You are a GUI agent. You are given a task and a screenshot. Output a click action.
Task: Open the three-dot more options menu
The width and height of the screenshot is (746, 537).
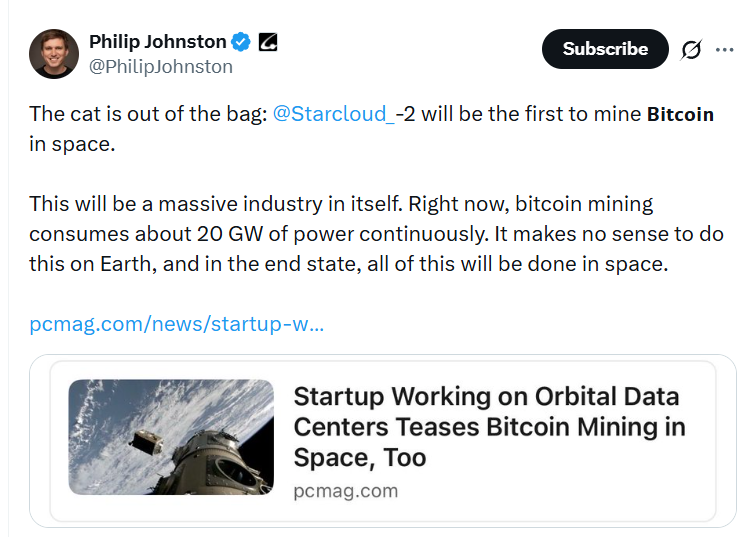725,50
